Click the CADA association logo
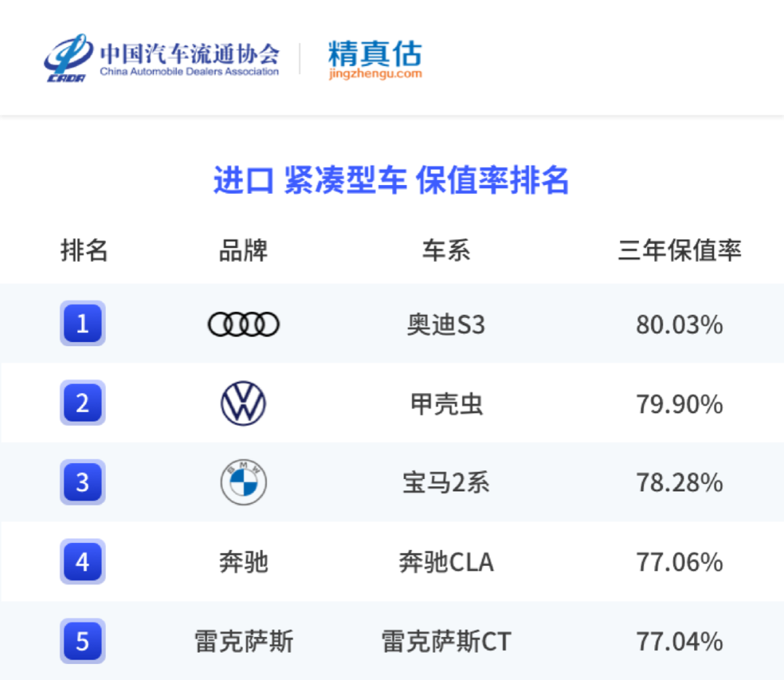784x680 pixels. coord(68,57)
